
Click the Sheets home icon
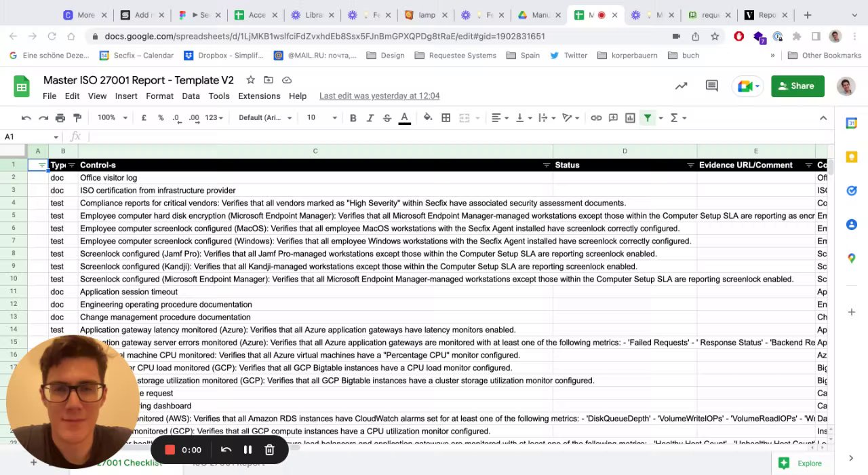(22, 87)
